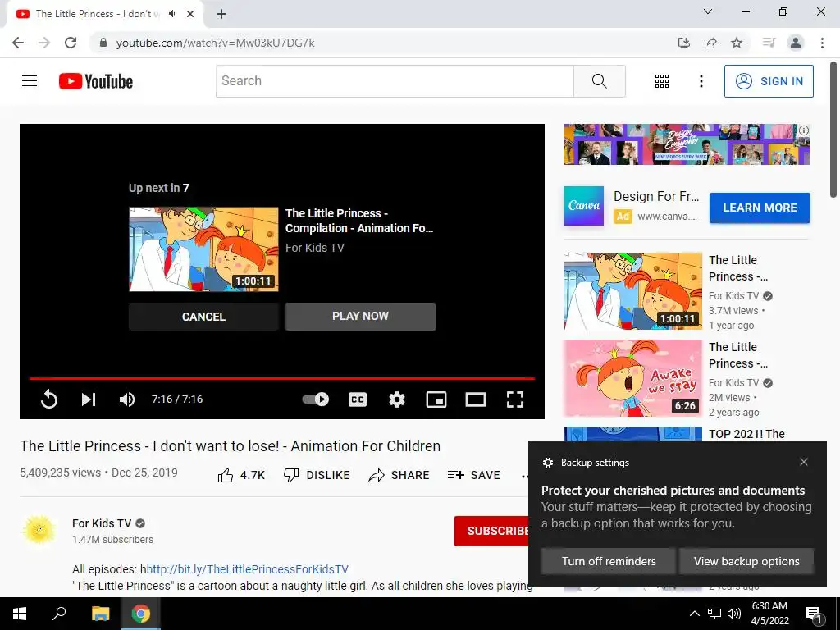Screen dimensions: 840x630
Task: Switch to miniplayer mode
Action: 436,399
